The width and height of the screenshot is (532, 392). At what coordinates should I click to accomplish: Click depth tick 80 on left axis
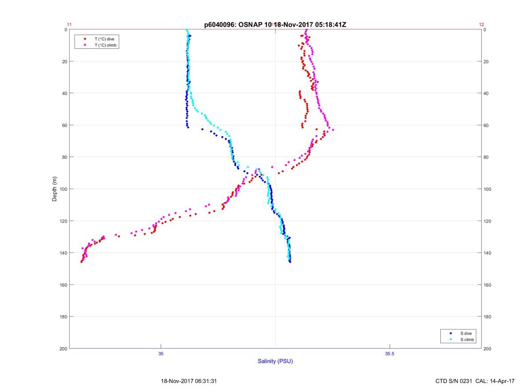click(64, 157)
